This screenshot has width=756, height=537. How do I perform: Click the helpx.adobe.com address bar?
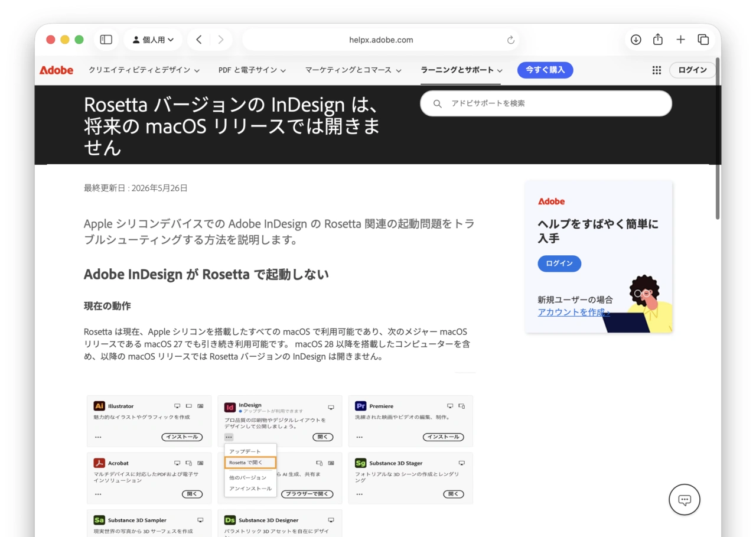click(x=381, y=40)
